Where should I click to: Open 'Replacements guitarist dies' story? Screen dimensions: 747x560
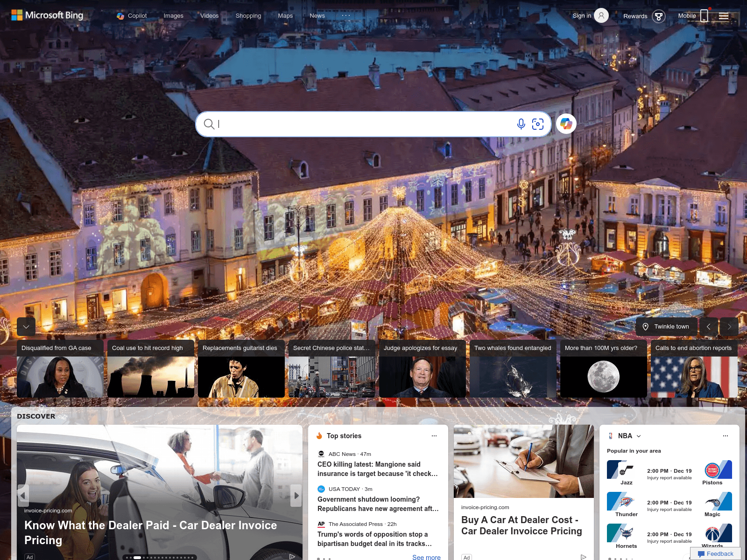click(241, 369)
